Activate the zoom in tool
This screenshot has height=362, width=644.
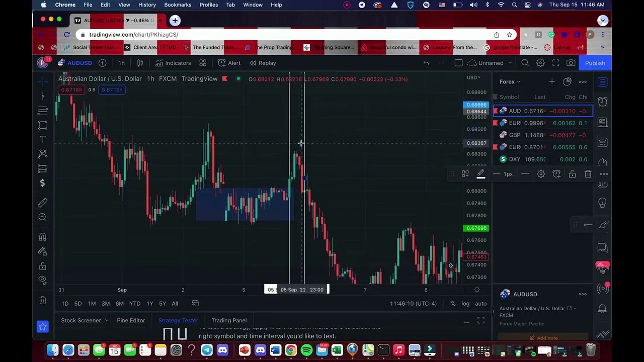[43, 217]
